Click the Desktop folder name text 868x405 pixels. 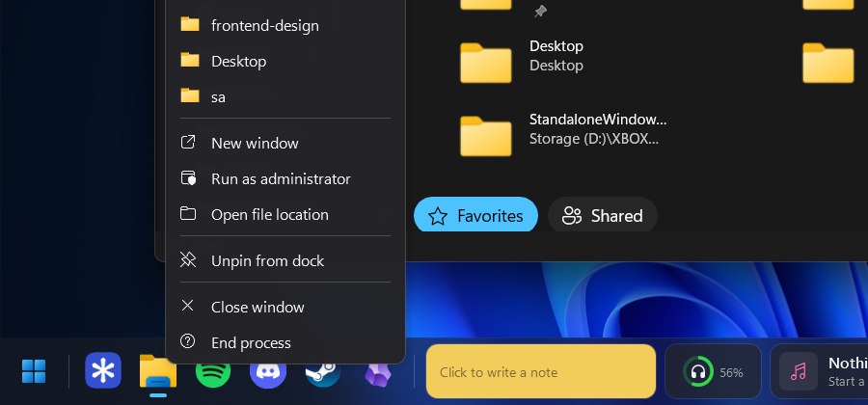[x=556, y=46]
